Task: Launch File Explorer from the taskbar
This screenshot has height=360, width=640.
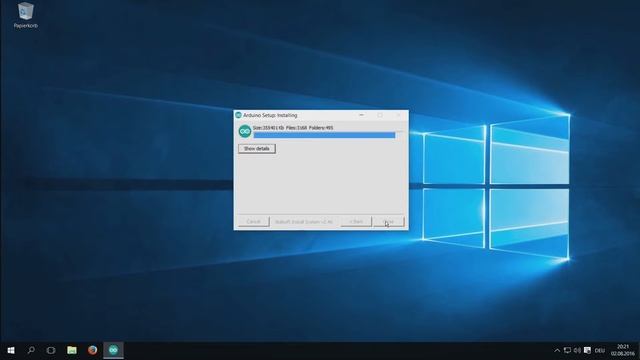Action: [72, 350]
